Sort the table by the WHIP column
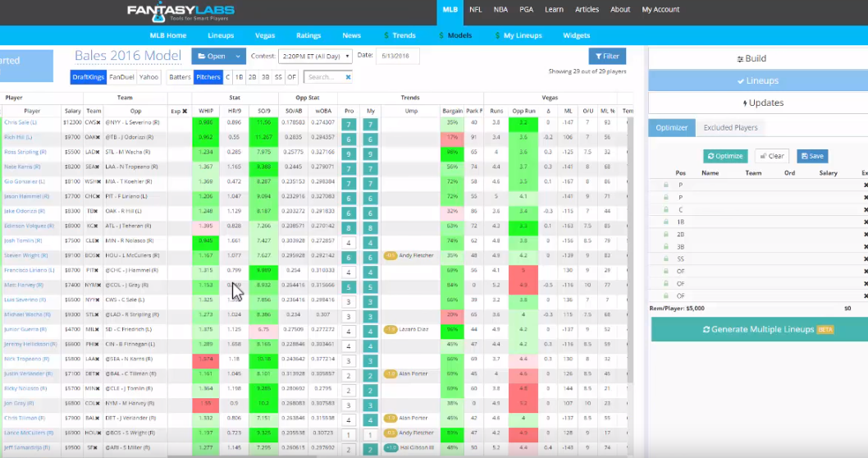868x458 pixels. [206, 112]
